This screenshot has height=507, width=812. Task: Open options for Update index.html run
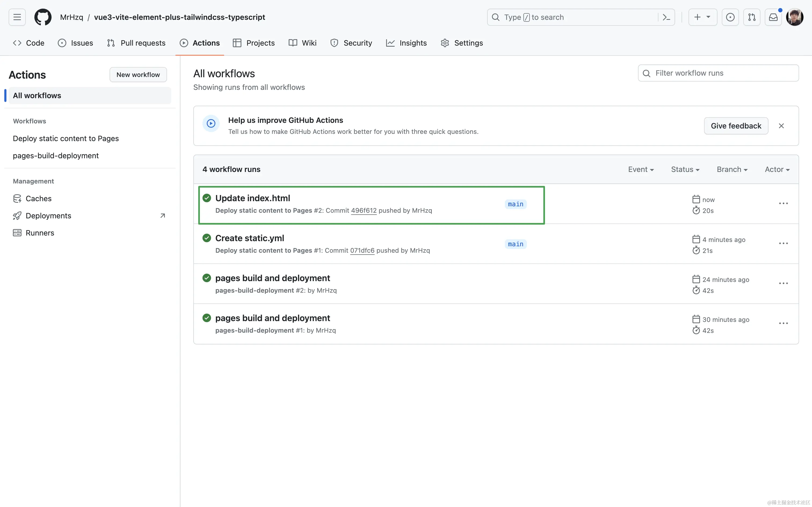point(783,204)
